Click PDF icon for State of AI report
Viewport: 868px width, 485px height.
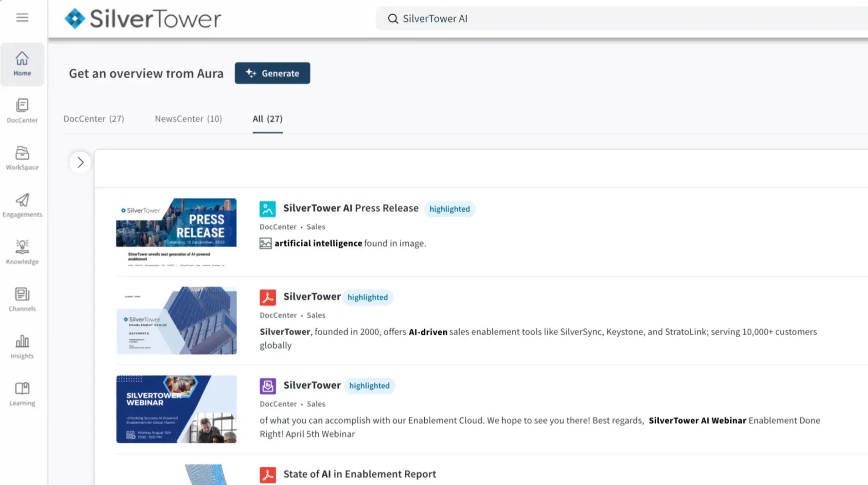coord(267,475)
